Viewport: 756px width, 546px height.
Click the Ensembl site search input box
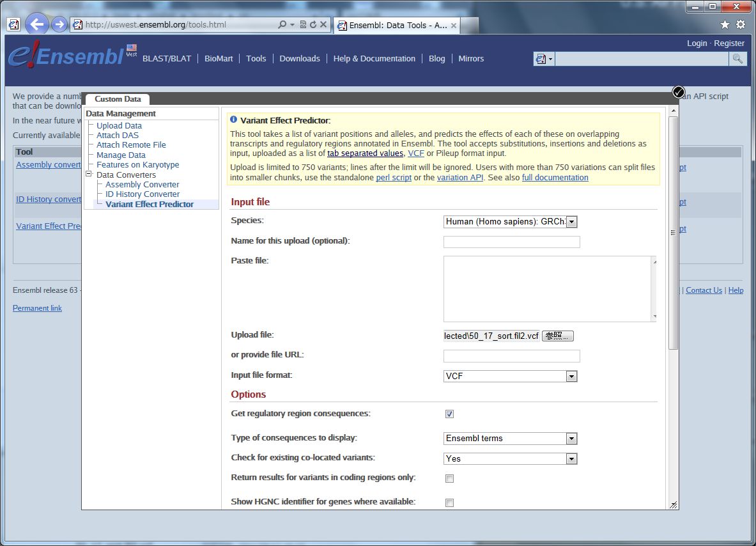[642, 59]
